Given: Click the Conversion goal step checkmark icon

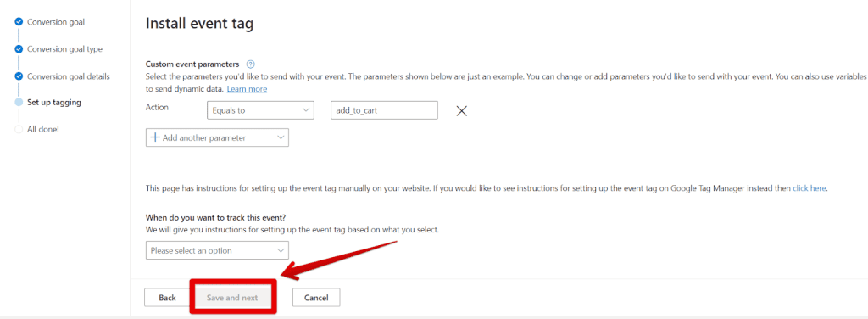Looking at the screenshot, I should click(x=19, y=22).
